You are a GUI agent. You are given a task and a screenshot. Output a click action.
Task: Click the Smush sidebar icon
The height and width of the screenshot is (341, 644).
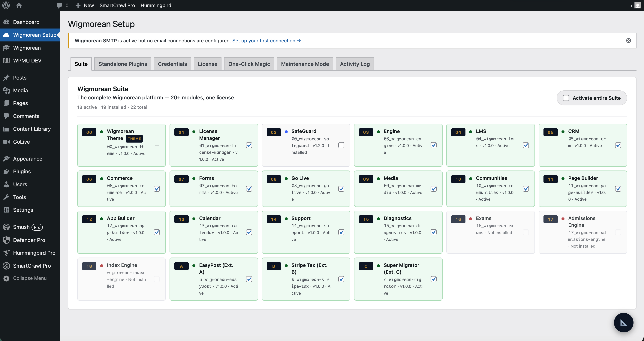(7, 227)
